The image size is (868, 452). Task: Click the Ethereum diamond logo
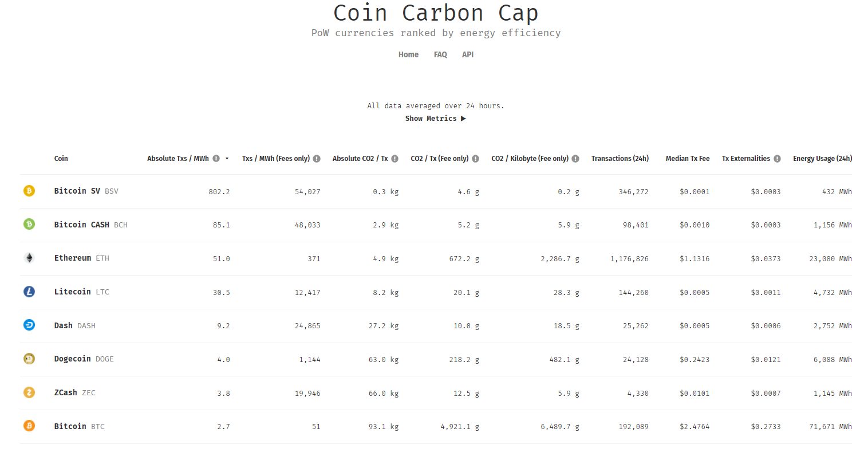pos(29,258)
